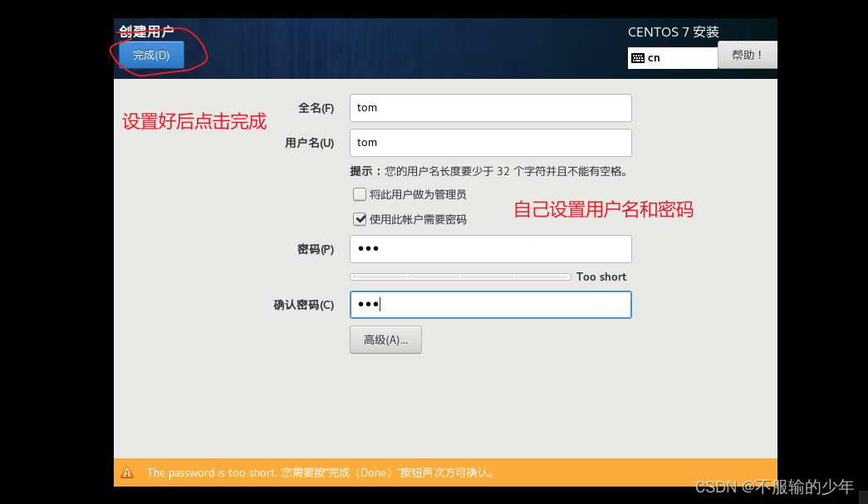868x504 pixels.
Task: Focus the 全名(F) full name field
Action: click(x=490, y=108)
